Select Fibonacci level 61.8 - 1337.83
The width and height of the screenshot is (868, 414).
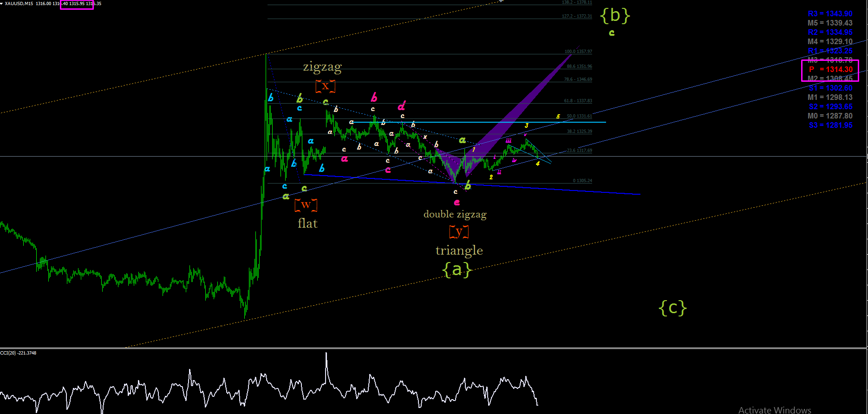click(x=578, y=101)
